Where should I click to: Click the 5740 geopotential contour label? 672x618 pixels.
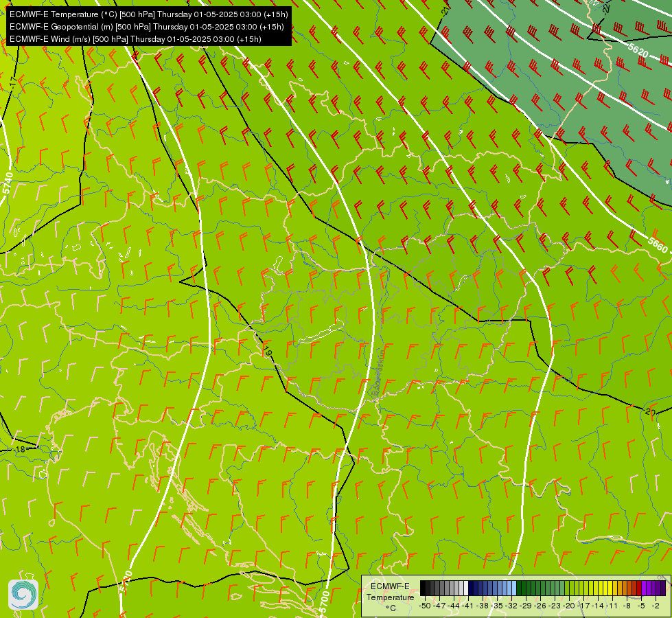click(8, 183)
